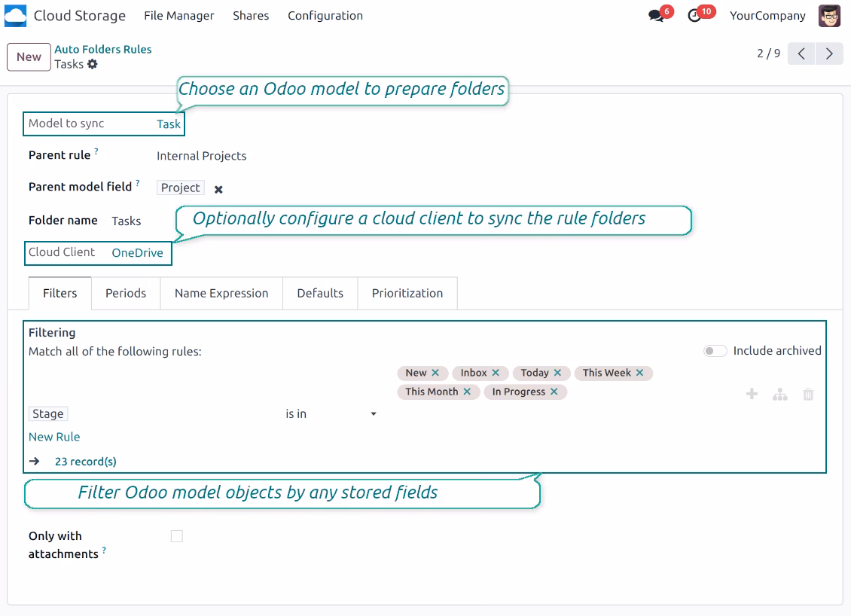Go to the next record arrow

pos(829,53)
